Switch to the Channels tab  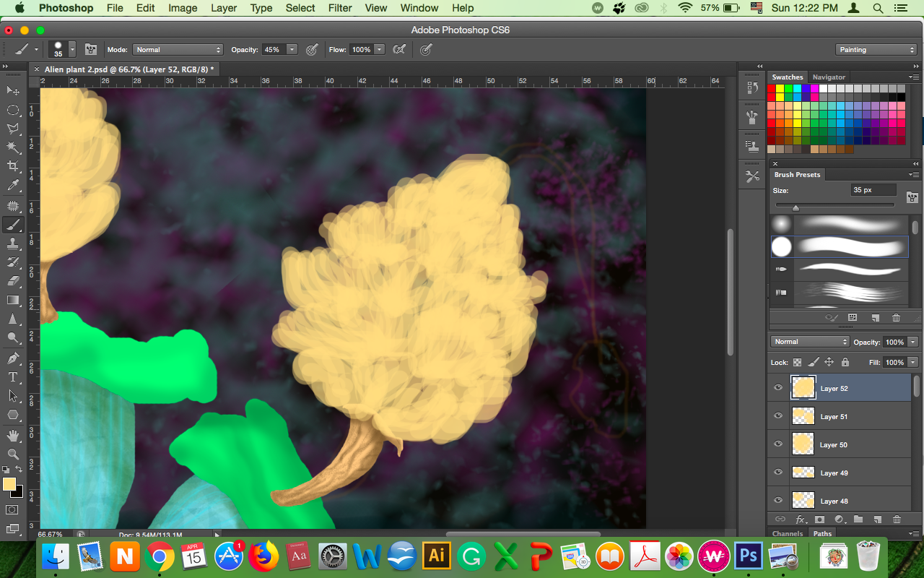(788, 534)
